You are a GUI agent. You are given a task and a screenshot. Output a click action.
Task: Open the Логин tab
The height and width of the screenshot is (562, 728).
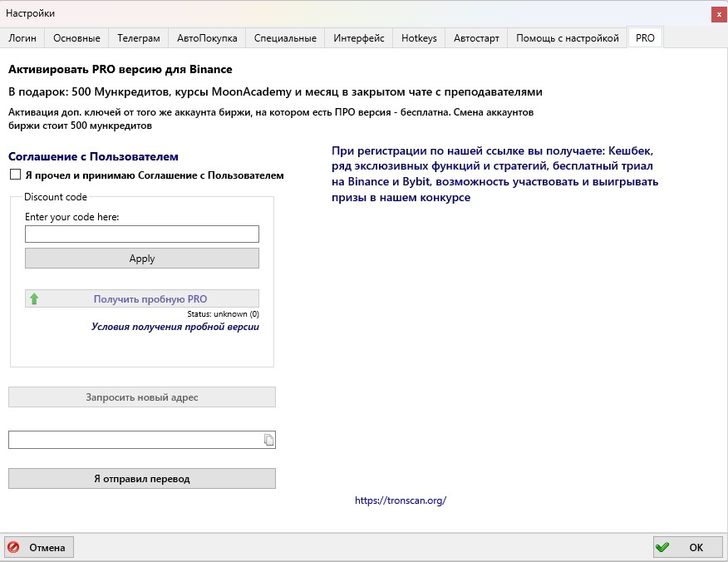[22, 38]
